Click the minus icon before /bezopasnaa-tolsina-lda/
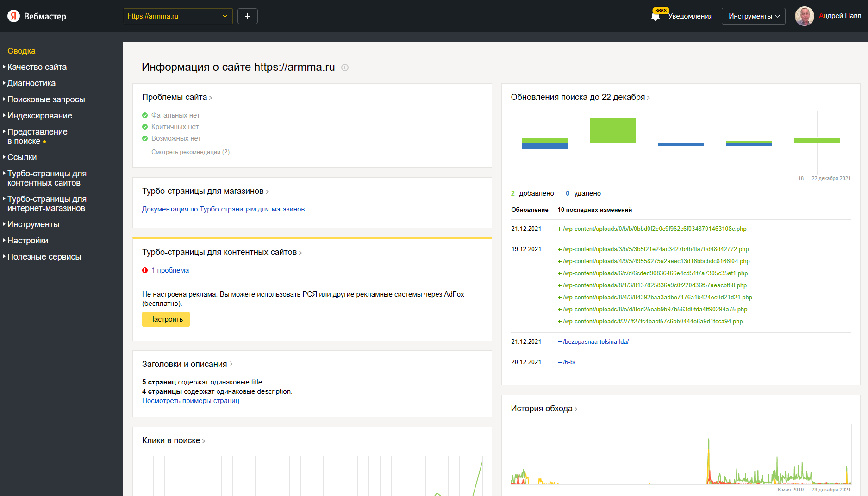Image resolution: width=868 pixels, height=496 pixels. coord(559,342)
